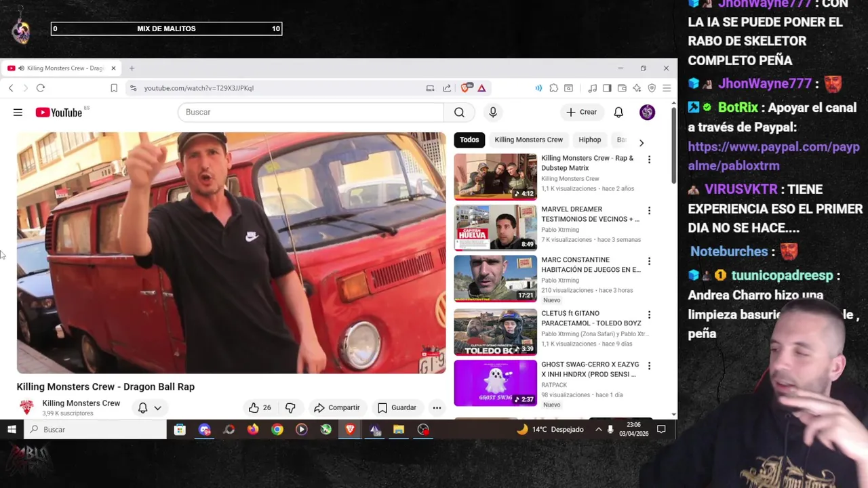
Task: Open options for CLETUS ft GITANO video
Action: coord(649,314)
